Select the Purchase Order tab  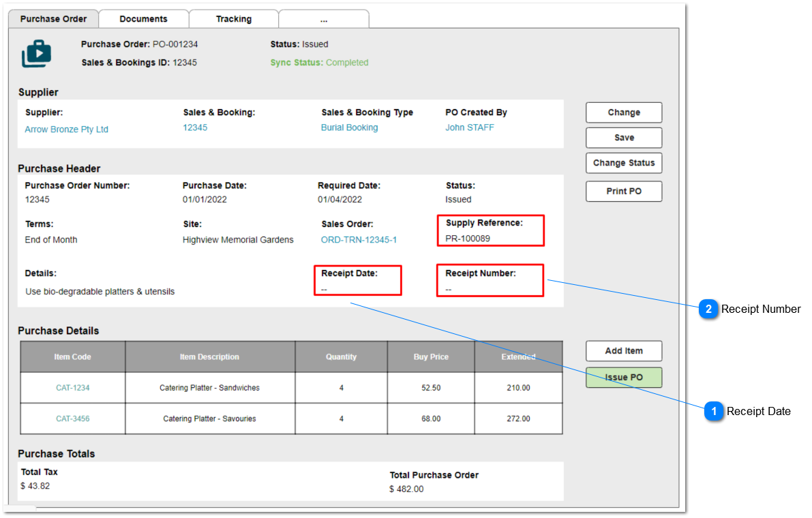(53, 19)
